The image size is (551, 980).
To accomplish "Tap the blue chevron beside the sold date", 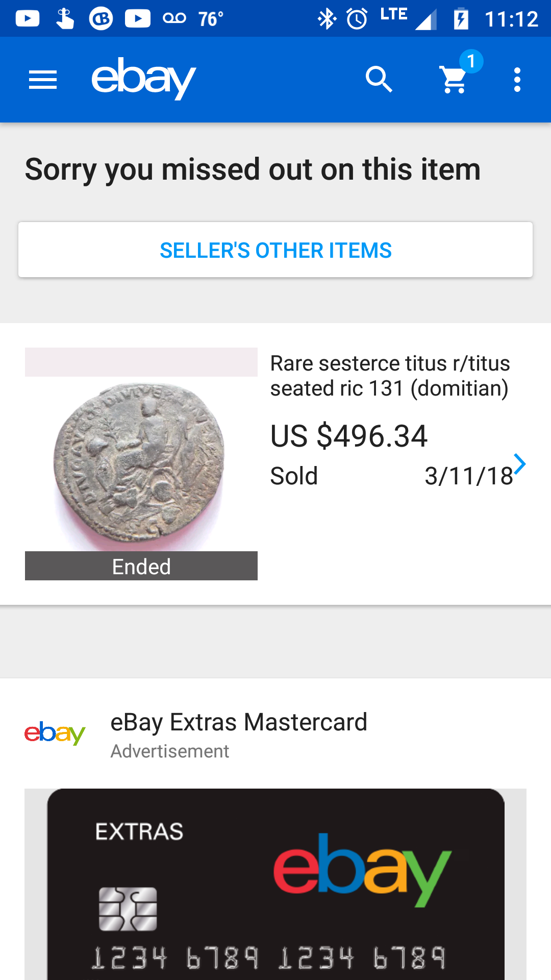I will 519,464.
